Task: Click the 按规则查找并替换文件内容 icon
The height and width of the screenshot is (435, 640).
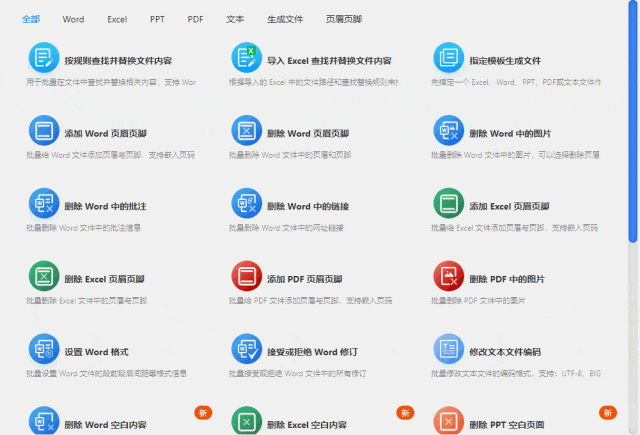Action: click(x=44, y=57)
